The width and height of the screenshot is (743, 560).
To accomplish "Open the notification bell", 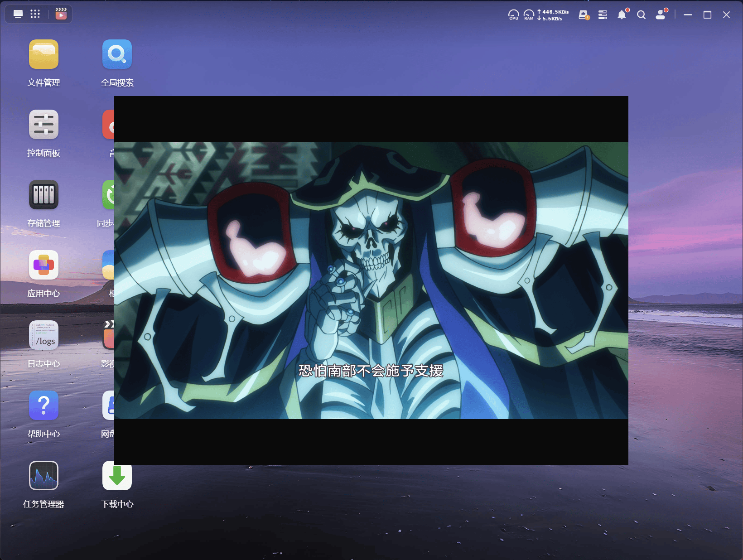I will pos(622,15).
